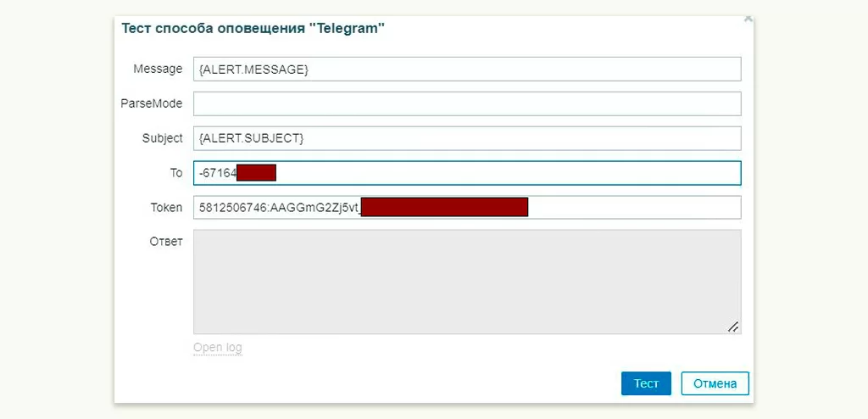Screen dimensions: 868x419
Task: Click the red redacted block in Token field
Action: point(445,207)
